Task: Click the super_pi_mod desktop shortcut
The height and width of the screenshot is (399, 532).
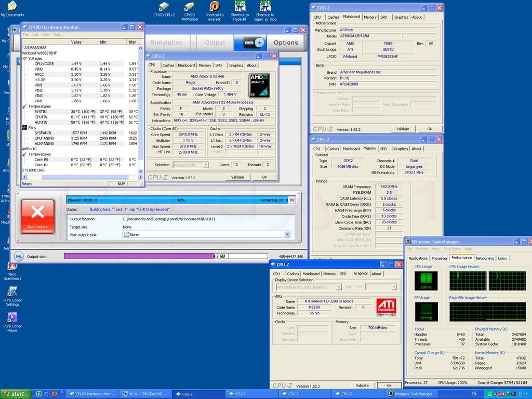Action: tap(265, 11)
